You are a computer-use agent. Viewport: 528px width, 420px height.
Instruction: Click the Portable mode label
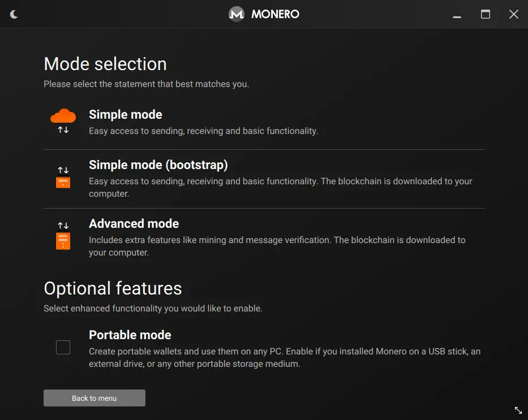coord(130,335)
